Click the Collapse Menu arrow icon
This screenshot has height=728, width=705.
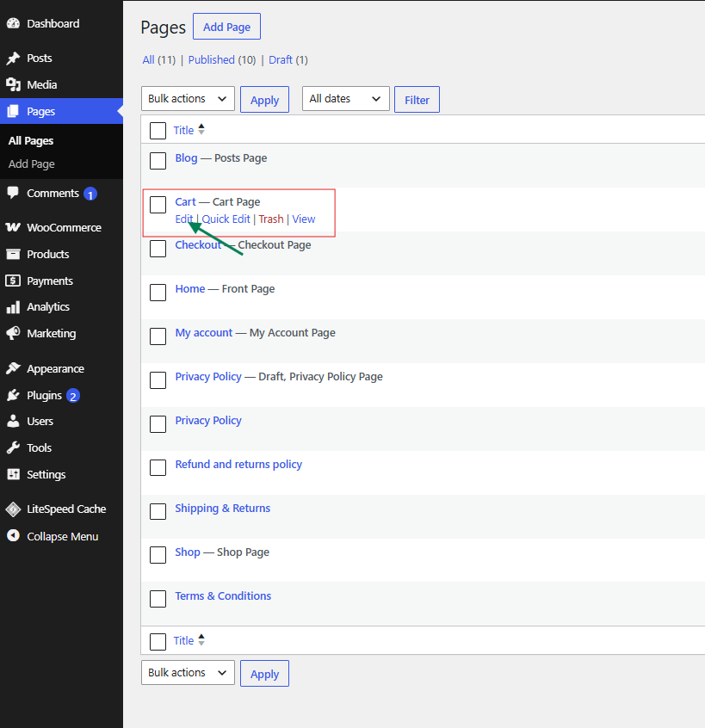13,536
